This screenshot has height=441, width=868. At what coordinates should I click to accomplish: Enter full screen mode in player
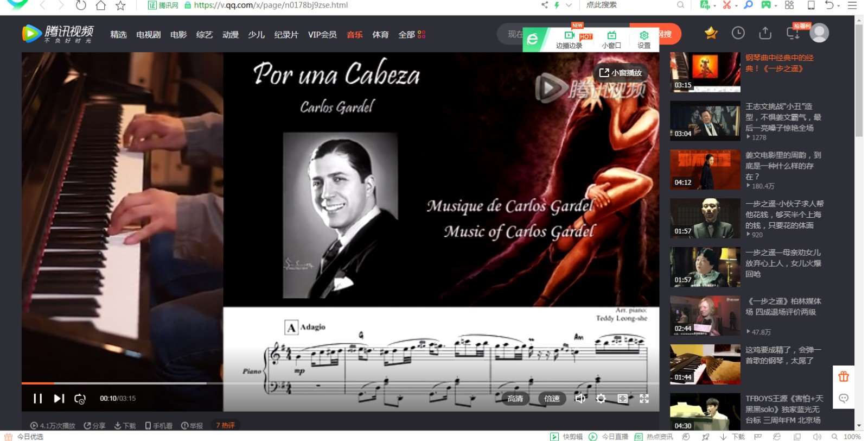coord(644,399)
